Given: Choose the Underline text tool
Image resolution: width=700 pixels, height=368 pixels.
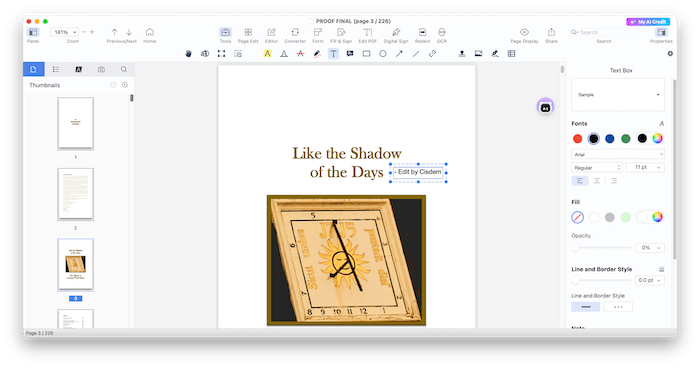Looking at the screenshot, I should coord(284,54).
